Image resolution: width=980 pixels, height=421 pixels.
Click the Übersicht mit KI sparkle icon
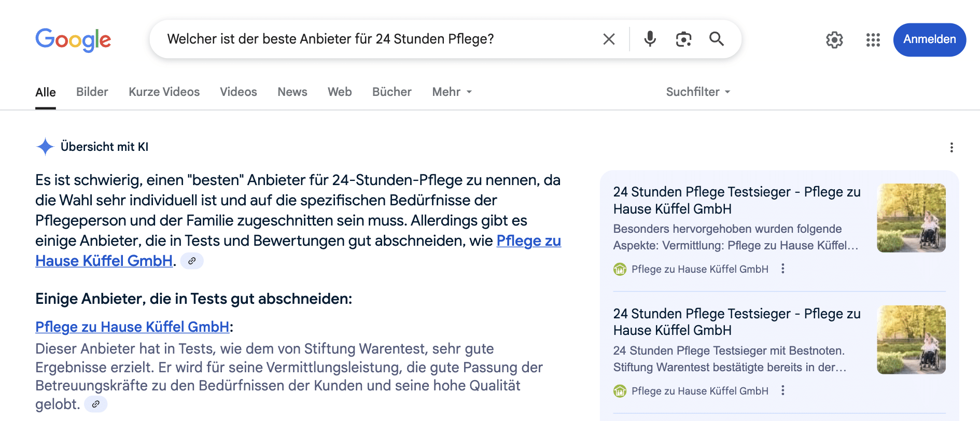click(x=45, y=147)
